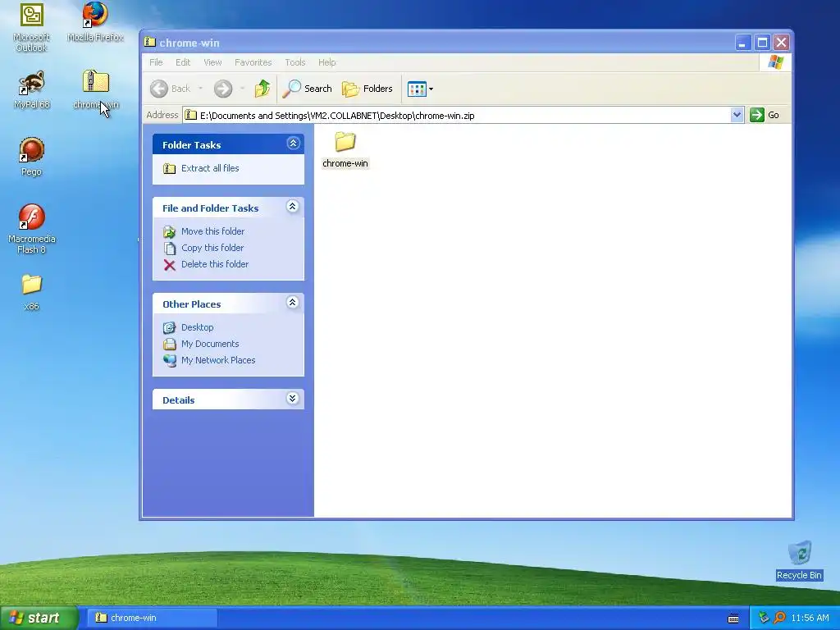Go to Desktop under Other Places
840x630 pixels.
click(197, 327)
